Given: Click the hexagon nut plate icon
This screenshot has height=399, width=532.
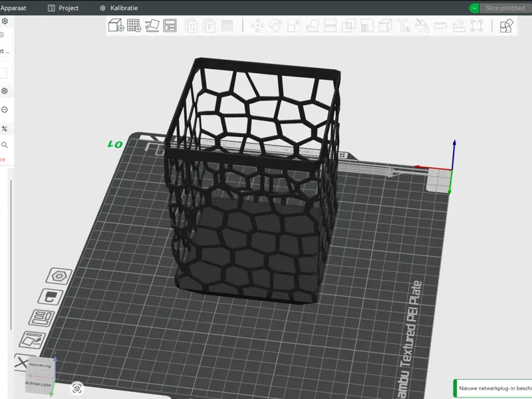Looking at the screenshot, I should (59, 276).
